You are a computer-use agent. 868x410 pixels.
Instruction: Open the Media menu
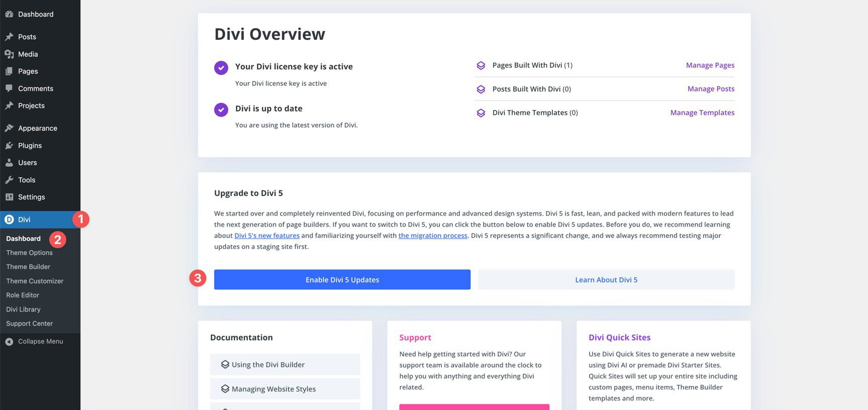(x=40, y=54)
